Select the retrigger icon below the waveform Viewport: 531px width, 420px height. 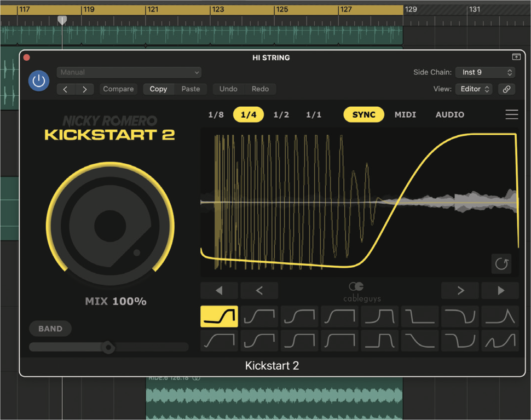pos(501,263)
